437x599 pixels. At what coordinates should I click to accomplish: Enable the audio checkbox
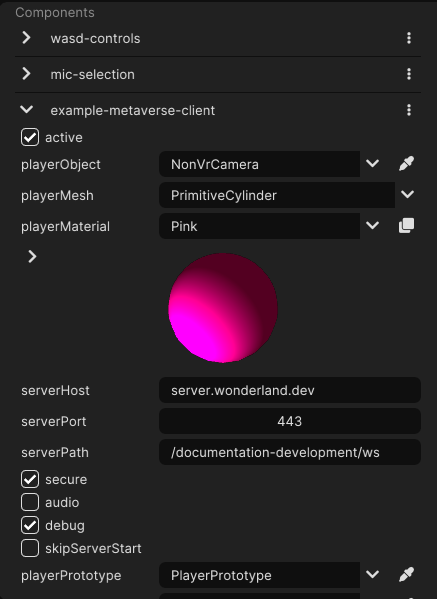click(x=30, y=502)
